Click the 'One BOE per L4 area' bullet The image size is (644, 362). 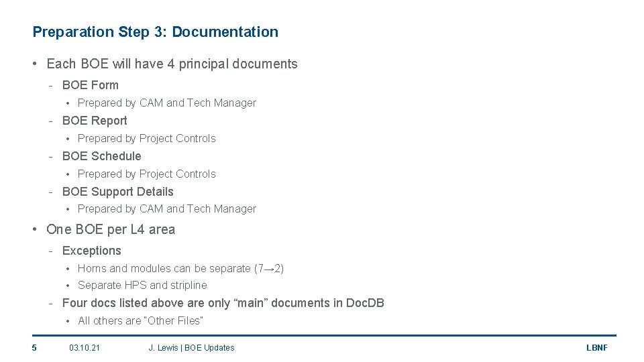click(111, 229)
